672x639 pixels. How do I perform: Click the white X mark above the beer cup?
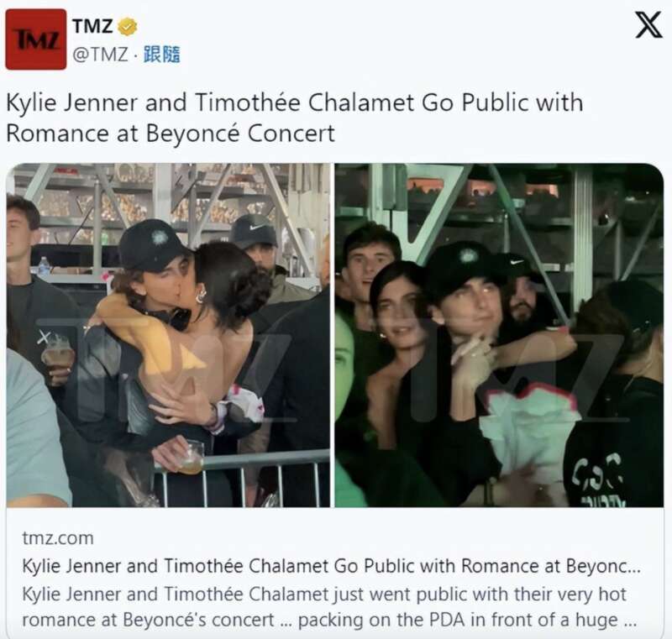(x=44, y=338)
